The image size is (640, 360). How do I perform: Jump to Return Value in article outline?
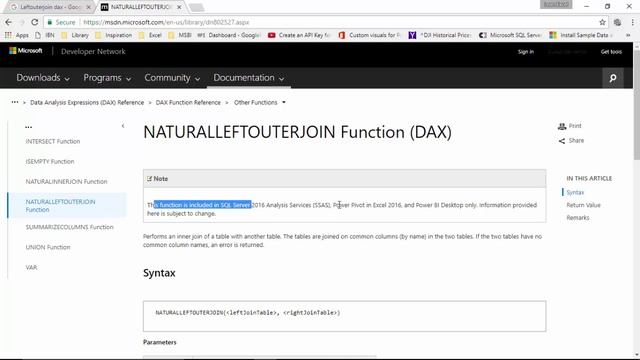click(583, 205)
